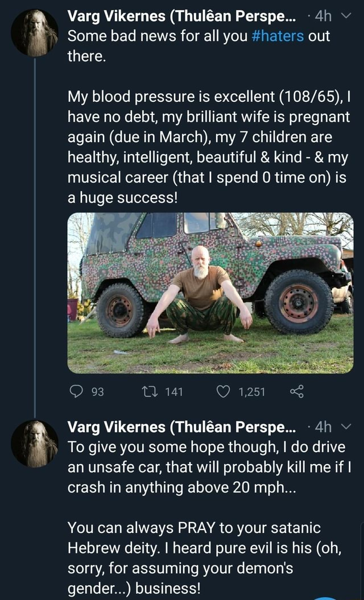Share the first tweet
This screenshot has width=364, height=600.
pyautogui.click(x=297, y=391)
